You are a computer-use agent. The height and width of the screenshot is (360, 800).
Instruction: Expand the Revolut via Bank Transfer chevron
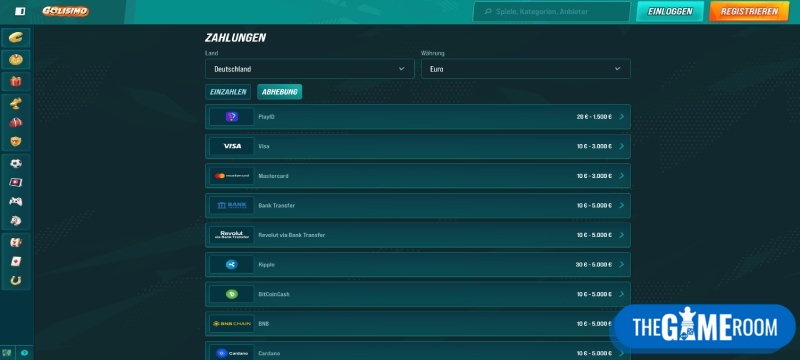pyautogui.click(x=621, y=235)
